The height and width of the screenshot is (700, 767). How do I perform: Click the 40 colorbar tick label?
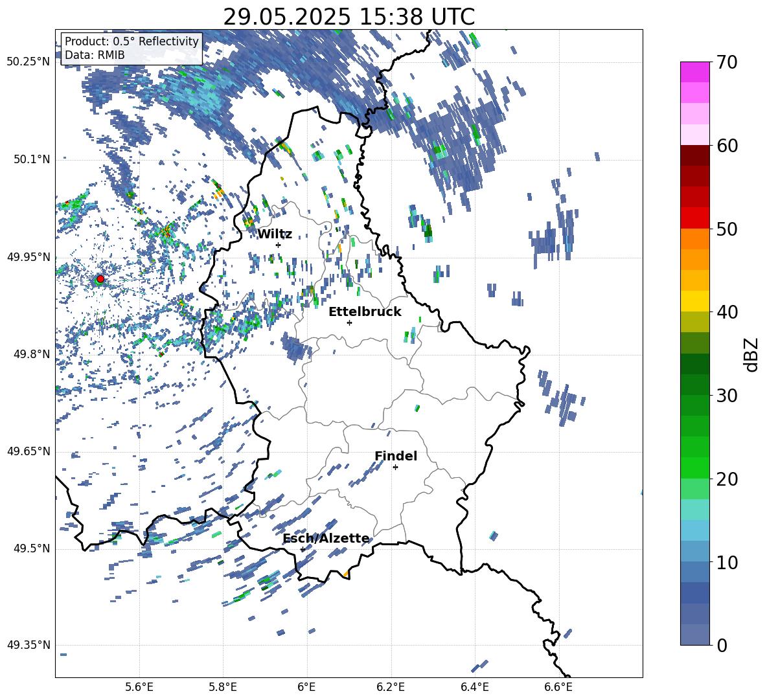click(x=727, y=312)
